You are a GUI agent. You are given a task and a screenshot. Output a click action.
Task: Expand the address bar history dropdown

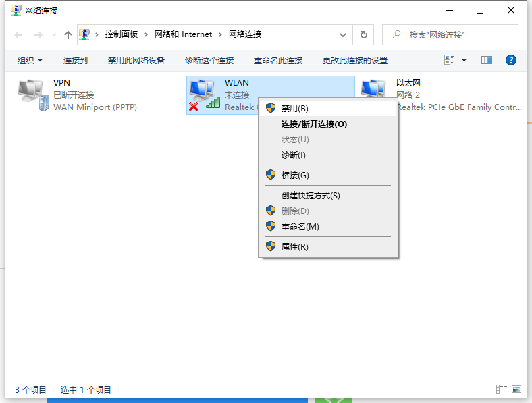[343, 34]
